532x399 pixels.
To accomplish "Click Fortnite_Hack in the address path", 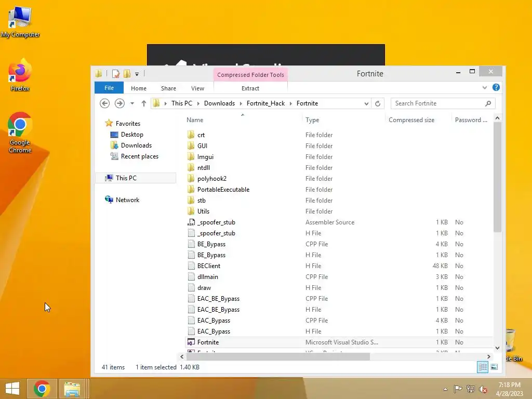I will pyautogui.click(x=265, y=103).
